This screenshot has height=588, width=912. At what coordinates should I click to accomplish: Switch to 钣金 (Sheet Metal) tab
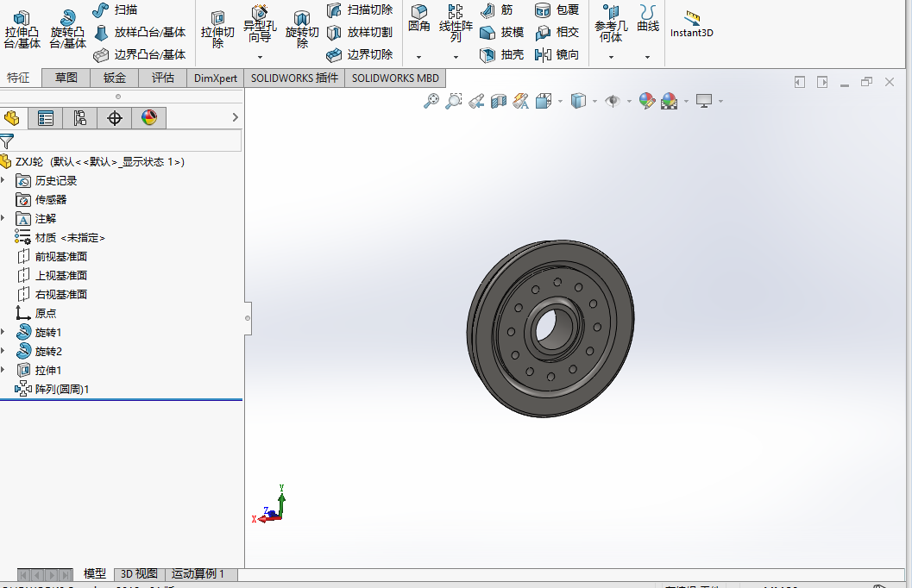coord(115,78)
